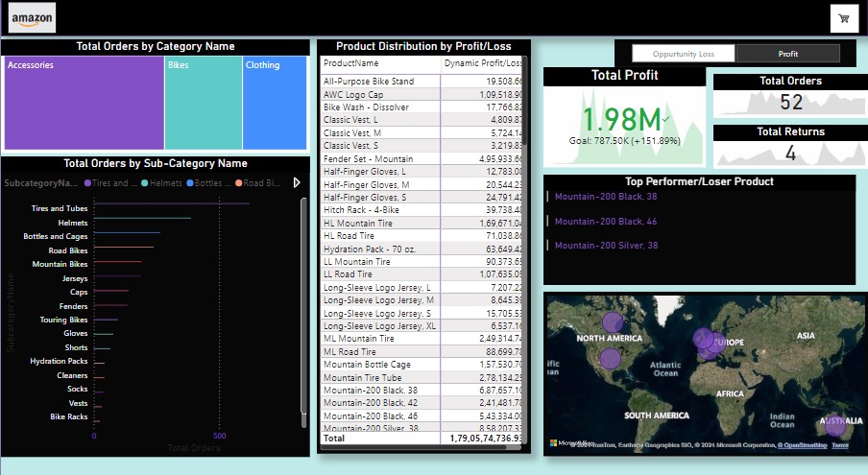Select the Mountain Tire Tube row
This screenshot has width=868, height=475.
coord(422,378)
